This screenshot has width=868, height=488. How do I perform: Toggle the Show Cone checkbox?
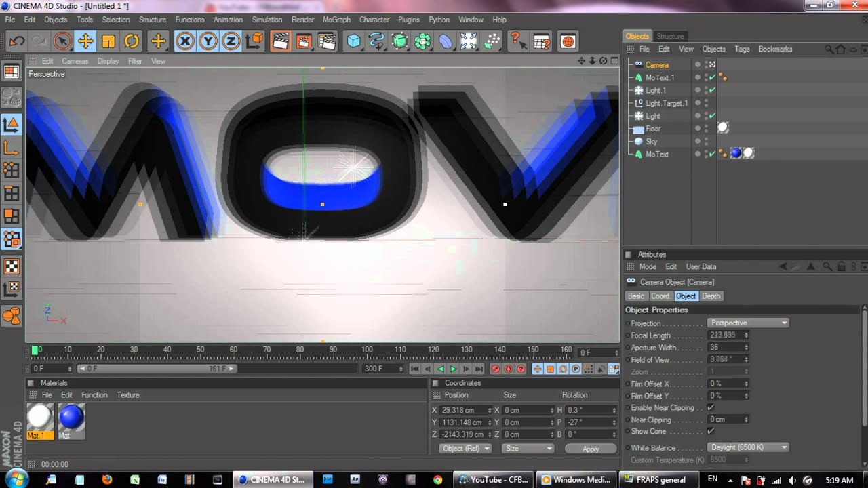[711, 432]
